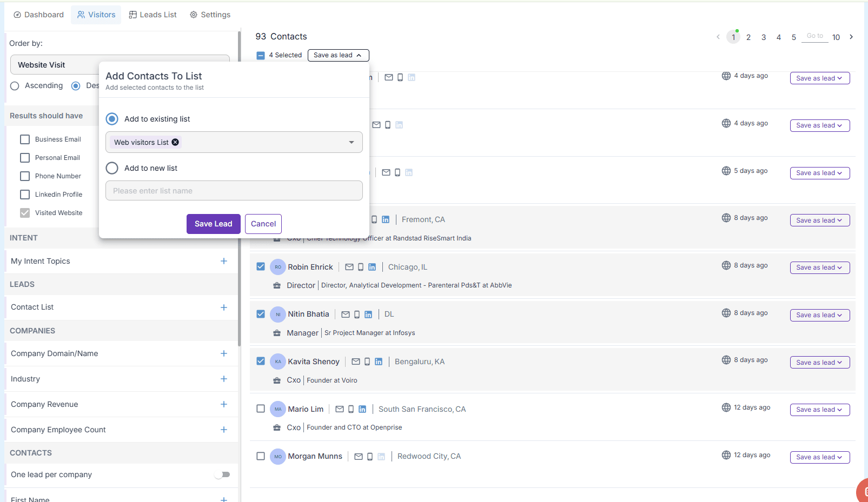Viewport: 868px width, 502px height.
Task: Select Add to new list radio
Action: click(x=112, y=168)
